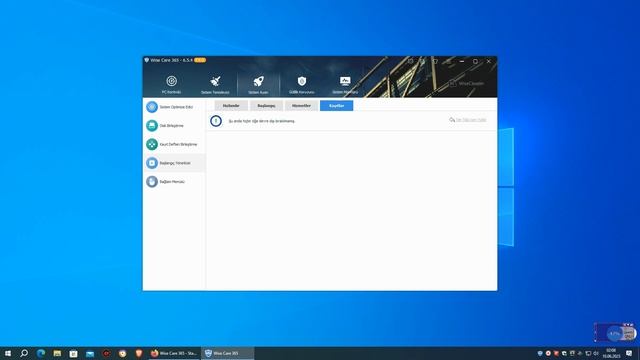This screenshot has height=360, width=640.
Task: Switch to the Hizlandır tab
Action: pyautogui.click(x=231, y=106)
